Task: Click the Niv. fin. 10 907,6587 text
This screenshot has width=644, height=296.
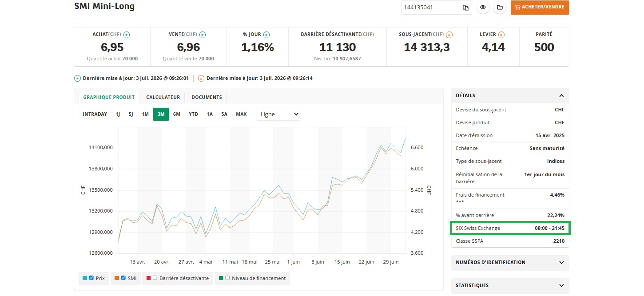Action: pos(338,59)
